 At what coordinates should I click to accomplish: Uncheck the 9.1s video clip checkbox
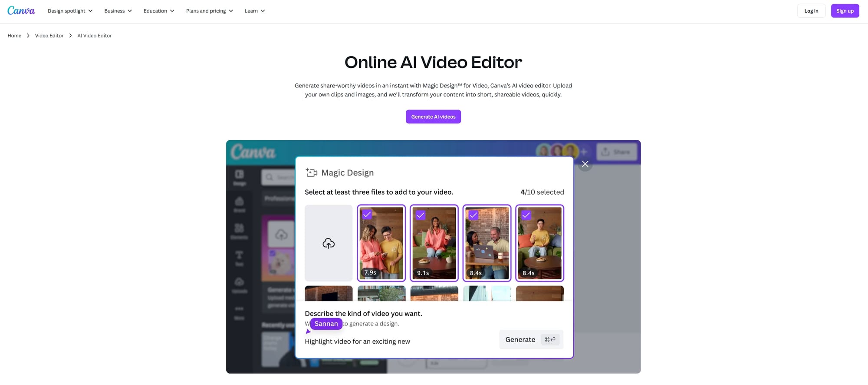[420, 215]
